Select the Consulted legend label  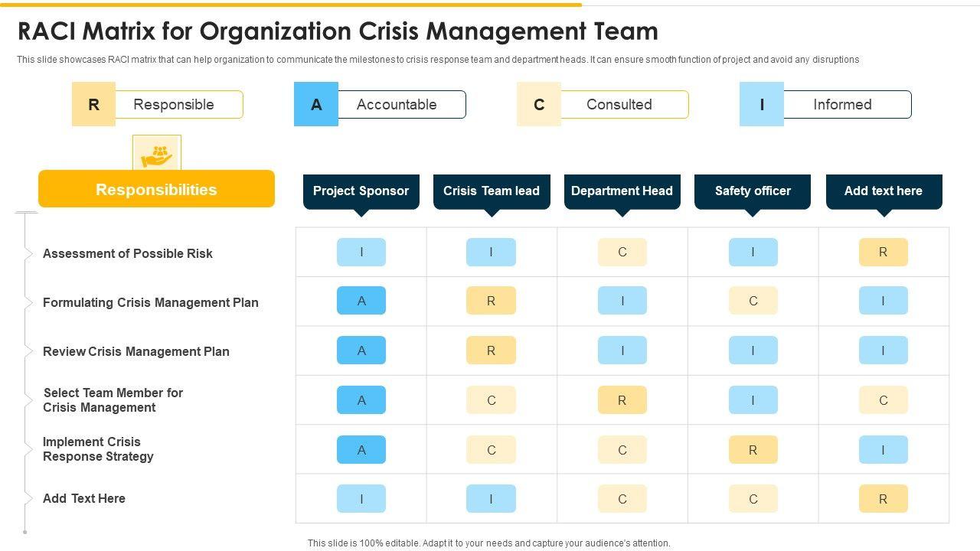(x=619, y=105)
